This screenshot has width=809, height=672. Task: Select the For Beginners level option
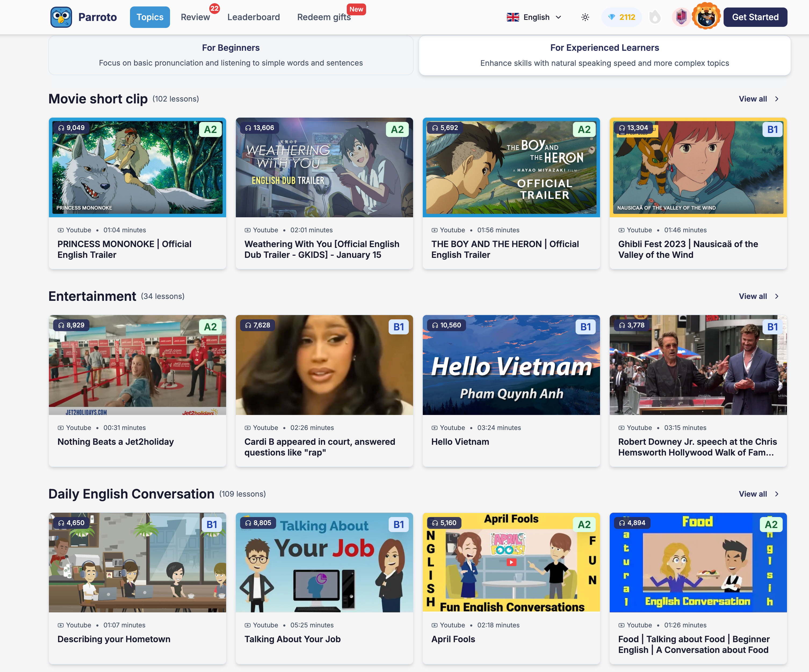point(231,56)
